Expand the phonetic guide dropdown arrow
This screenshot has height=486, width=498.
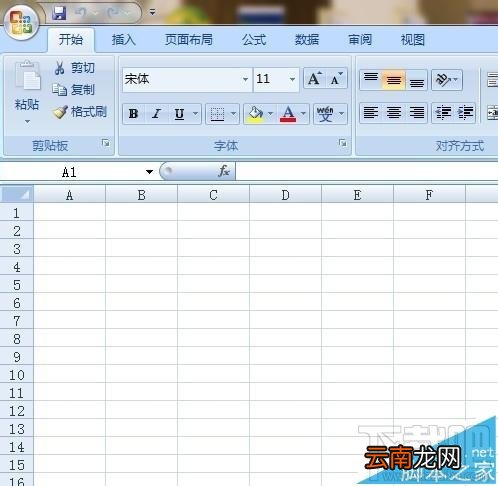342,114
